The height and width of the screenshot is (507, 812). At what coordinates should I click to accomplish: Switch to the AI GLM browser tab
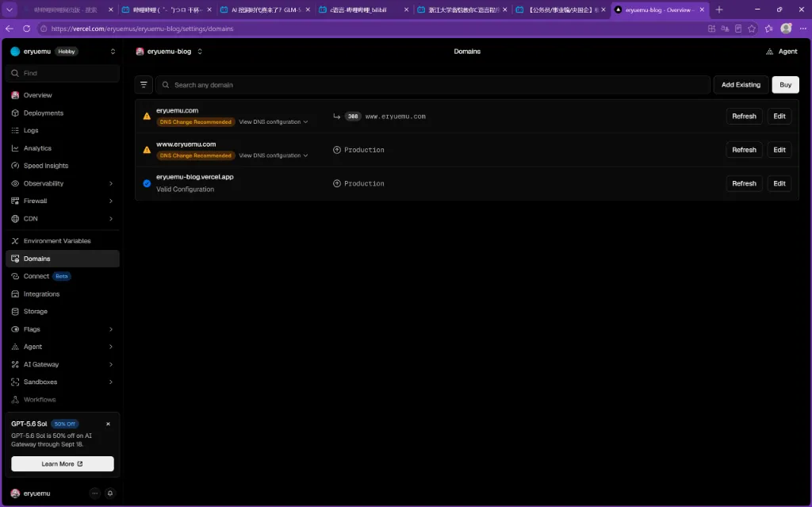[265, 10]
